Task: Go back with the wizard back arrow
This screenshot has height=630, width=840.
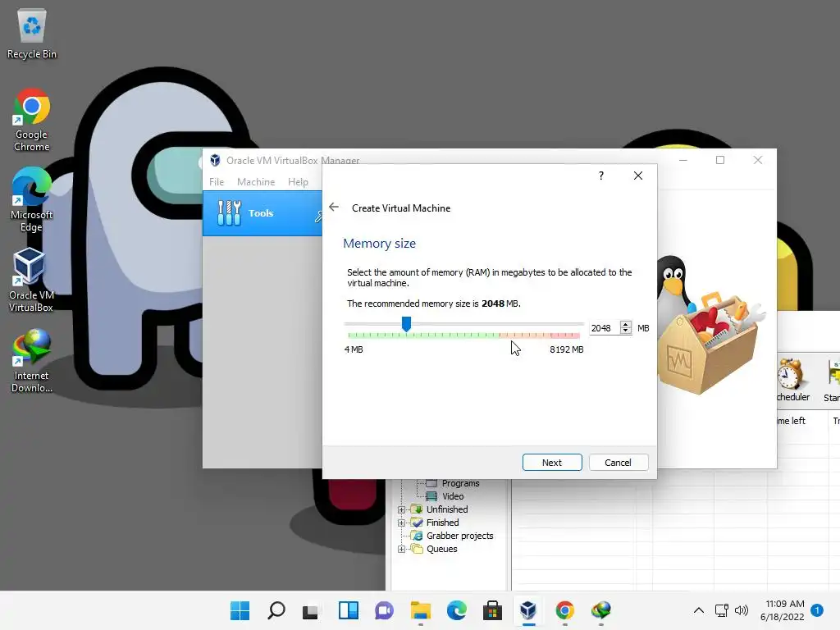Action: click(x=334, y=207)
